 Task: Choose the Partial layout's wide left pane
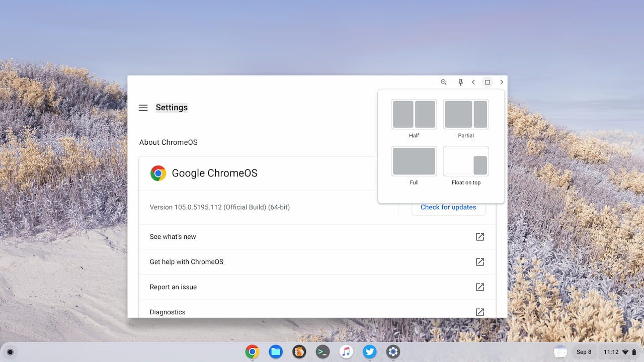(x=458, y=114)
